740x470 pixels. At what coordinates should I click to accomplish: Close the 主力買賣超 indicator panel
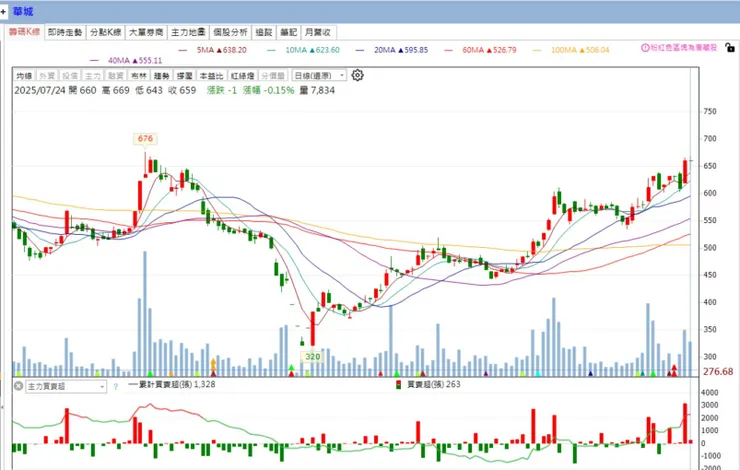click(18, 386)
